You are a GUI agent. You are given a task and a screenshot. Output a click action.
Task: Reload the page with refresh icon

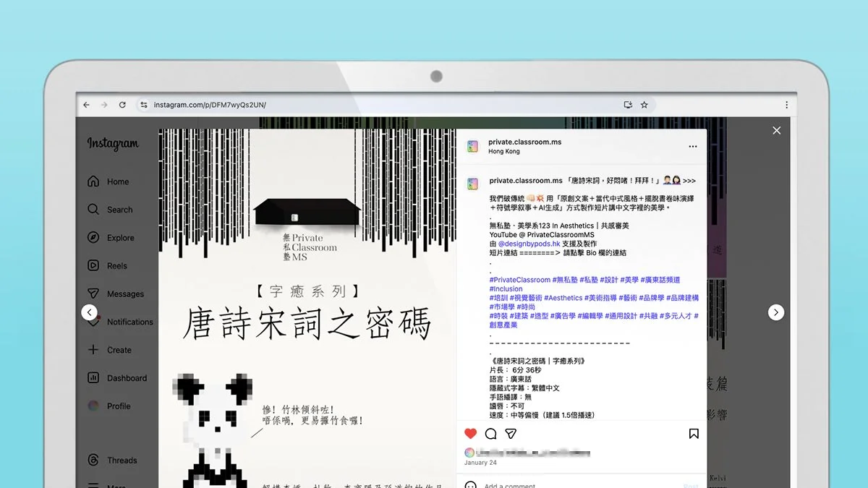click(122, 105)
